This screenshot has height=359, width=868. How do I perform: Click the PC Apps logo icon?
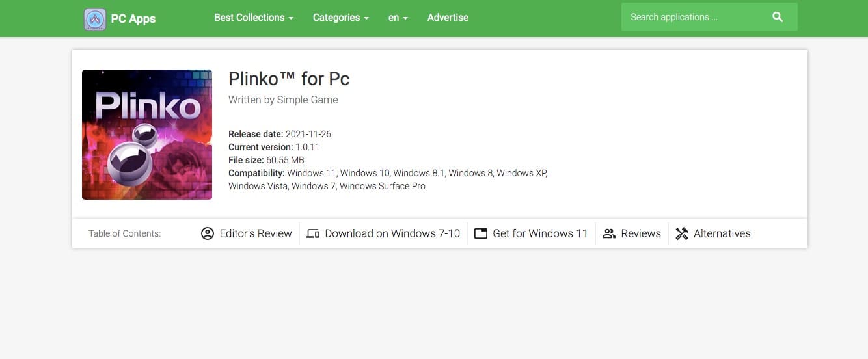pyautogui.click(x=95, y=20)
